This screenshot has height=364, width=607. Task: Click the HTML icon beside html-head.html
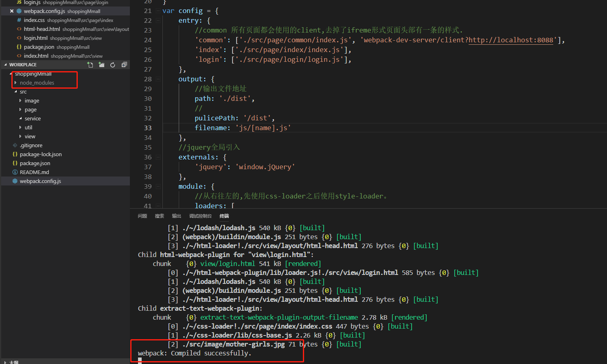click(19, 29)
